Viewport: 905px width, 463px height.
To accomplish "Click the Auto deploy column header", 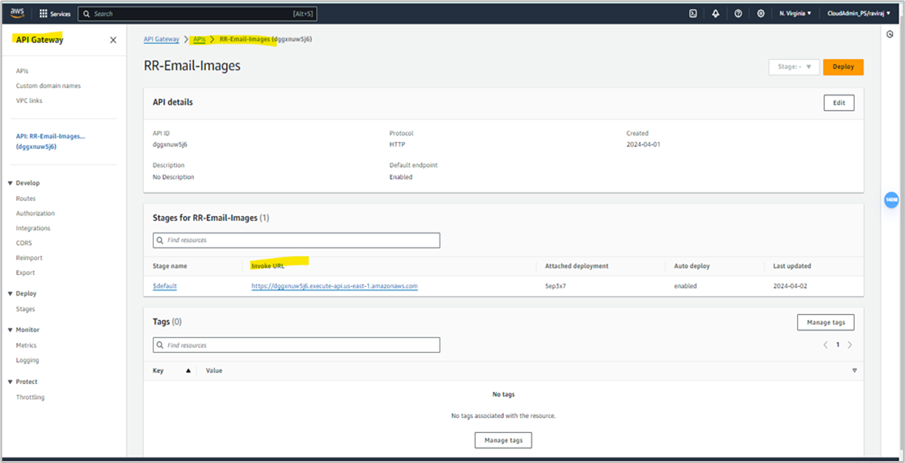I will 691,266.
